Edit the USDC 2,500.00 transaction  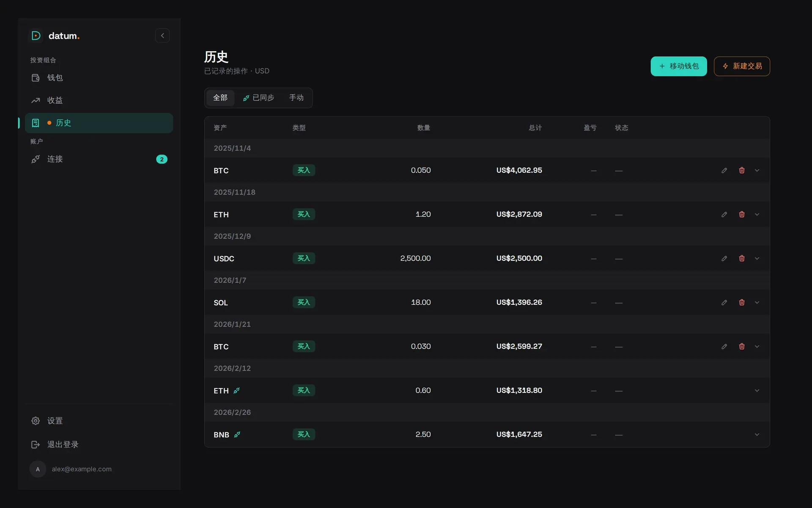click(724, 258)
